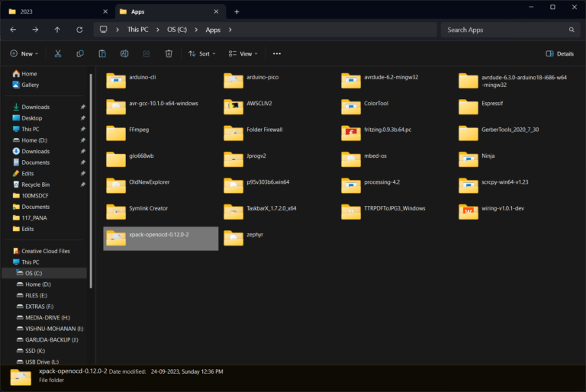The width and height of the screenshot is (586, 392).
Task: Add a new tab with plus button
Action: [x=237, y=11]
